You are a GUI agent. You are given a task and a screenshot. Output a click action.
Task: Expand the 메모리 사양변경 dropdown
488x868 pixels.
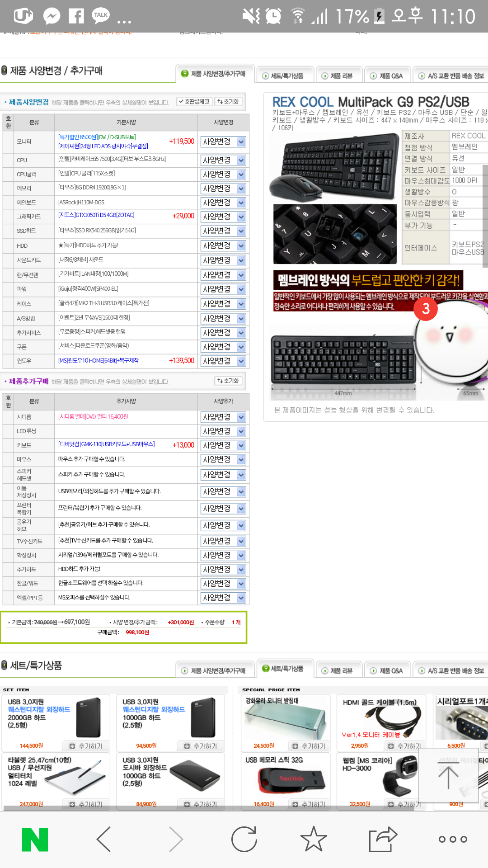(223, 188)
